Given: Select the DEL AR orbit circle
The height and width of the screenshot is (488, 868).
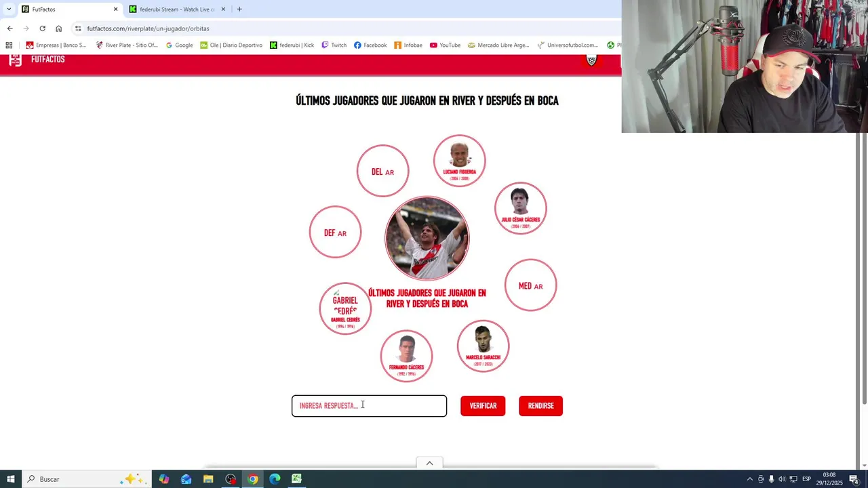Looking at the screenshot, I should [x=382, y=171].
